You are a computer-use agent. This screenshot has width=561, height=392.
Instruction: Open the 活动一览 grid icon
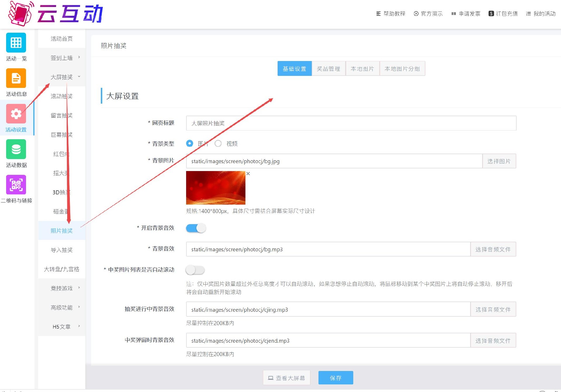(x=16, y=43)
